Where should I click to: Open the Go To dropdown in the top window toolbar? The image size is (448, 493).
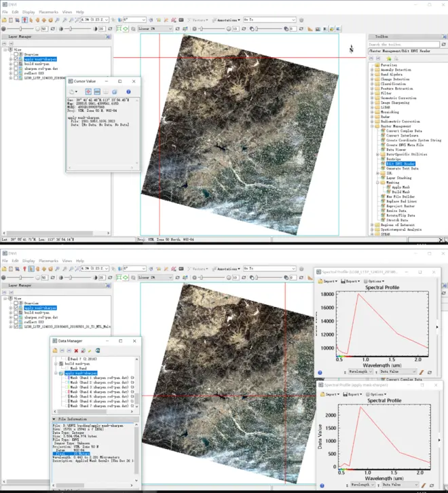[269, 20]
